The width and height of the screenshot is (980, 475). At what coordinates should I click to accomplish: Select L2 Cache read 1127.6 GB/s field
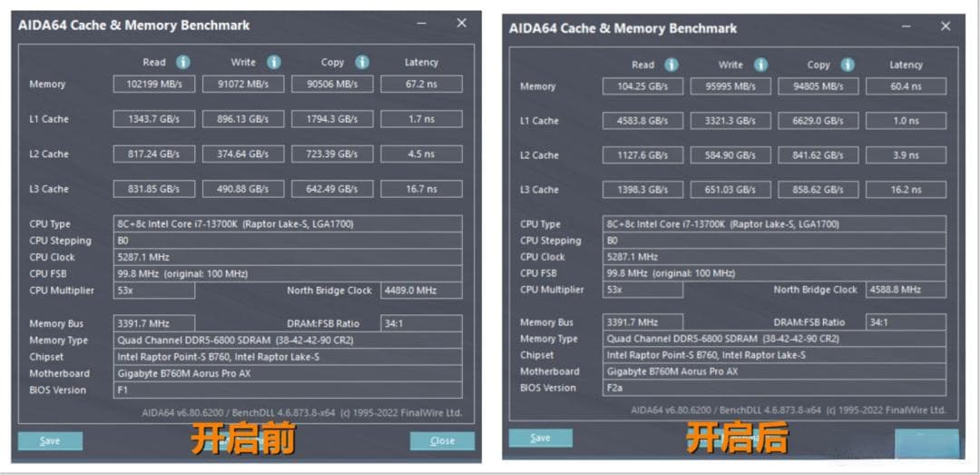pos(642,155)
